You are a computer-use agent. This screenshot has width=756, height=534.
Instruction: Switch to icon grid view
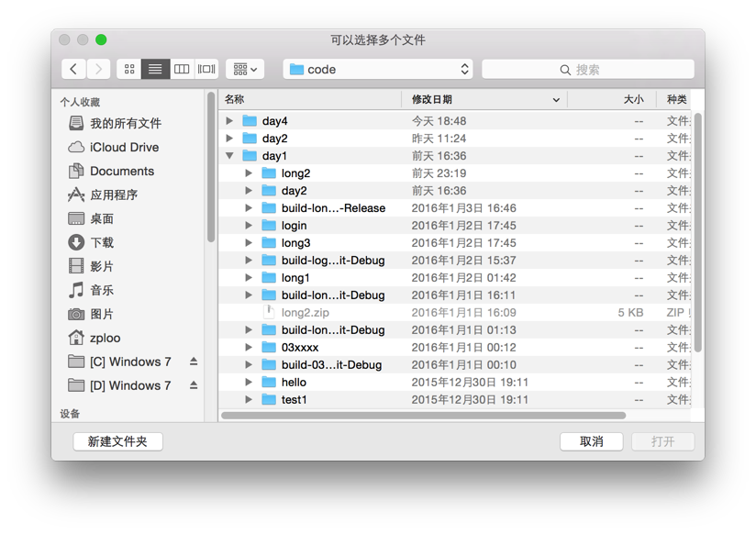(x=129, y=69)
